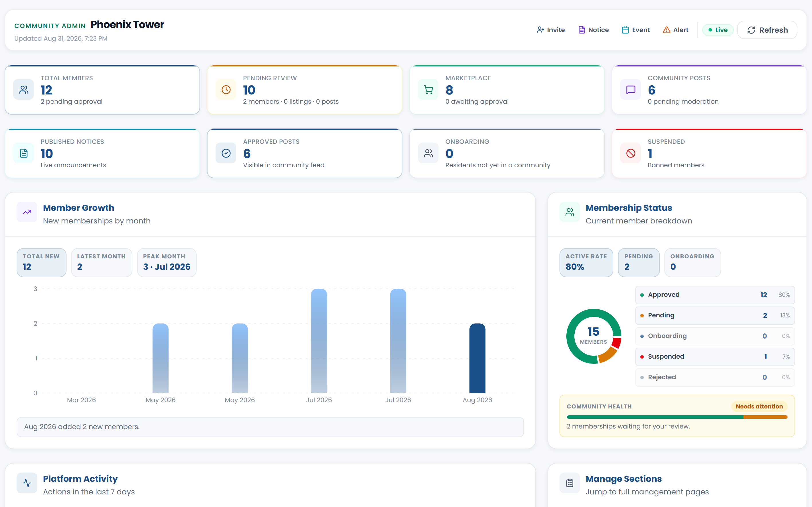Screen dimensions: 812x507
Task: Click the Marketplace shopping cart icon
Action: tap(428, 90)
